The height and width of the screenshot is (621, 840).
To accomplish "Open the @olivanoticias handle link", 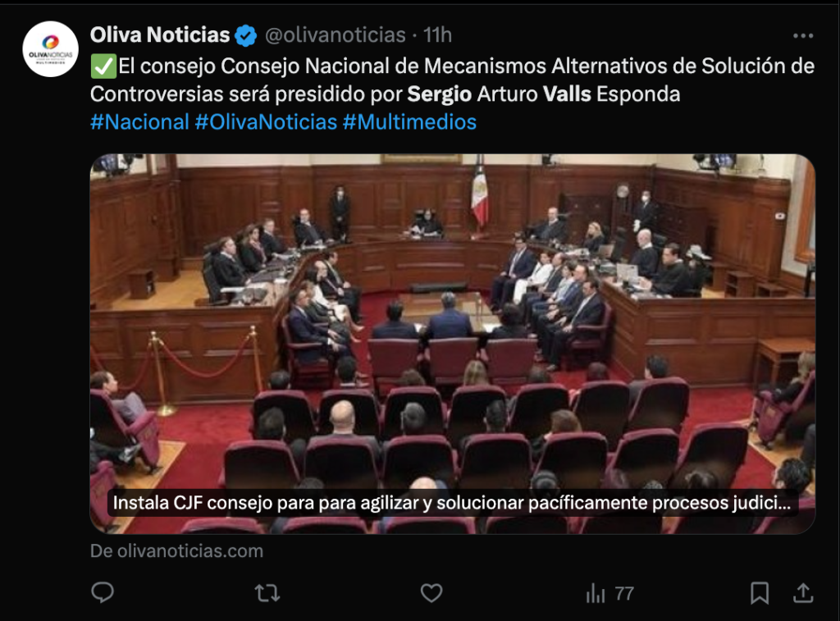I will [x=336, y=35].
